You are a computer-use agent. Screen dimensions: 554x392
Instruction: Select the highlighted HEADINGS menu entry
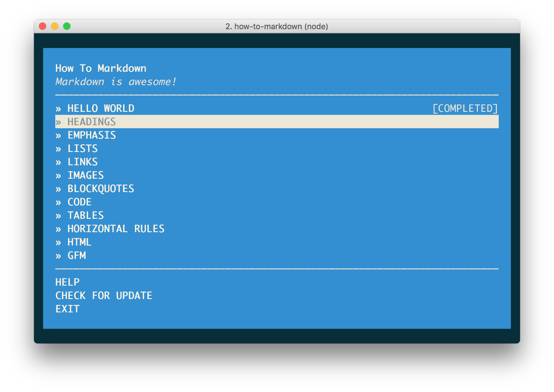(x=91, y=122)
